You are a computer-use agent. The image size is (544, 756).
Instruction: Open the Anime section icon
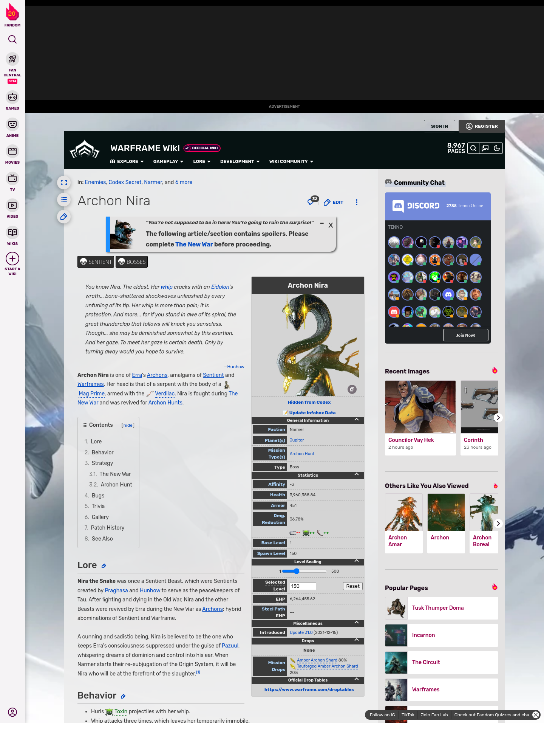pos(12,124)
